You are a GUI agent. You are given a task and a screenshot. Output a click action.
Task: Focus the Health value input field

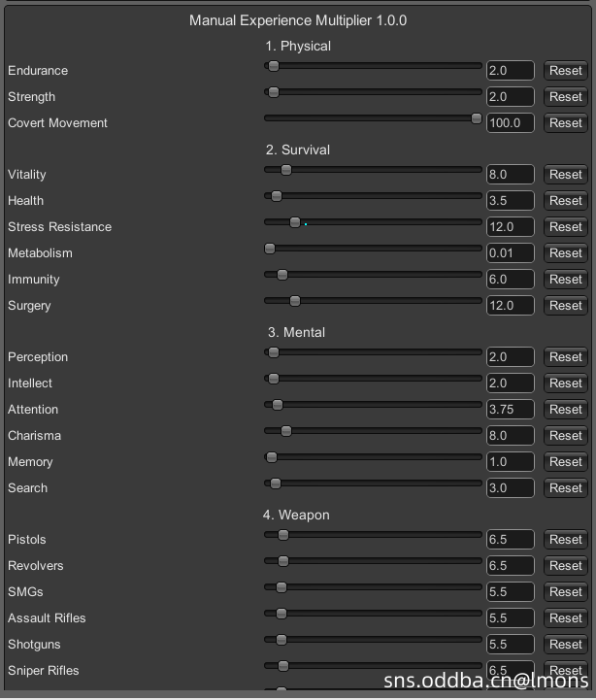pyautogui.click(x=510, y=201)
